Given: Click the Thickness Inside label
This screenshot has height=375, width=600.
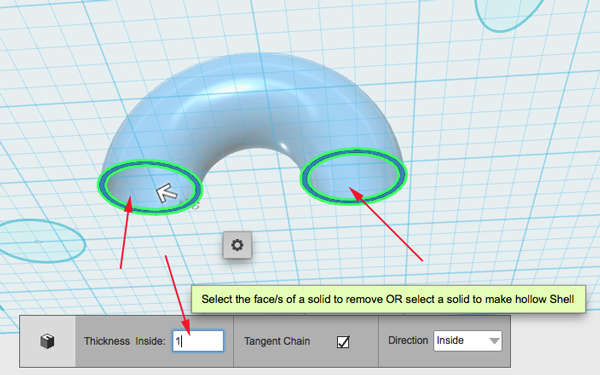Looking at the screenshot, I should [x=124, y=341].
